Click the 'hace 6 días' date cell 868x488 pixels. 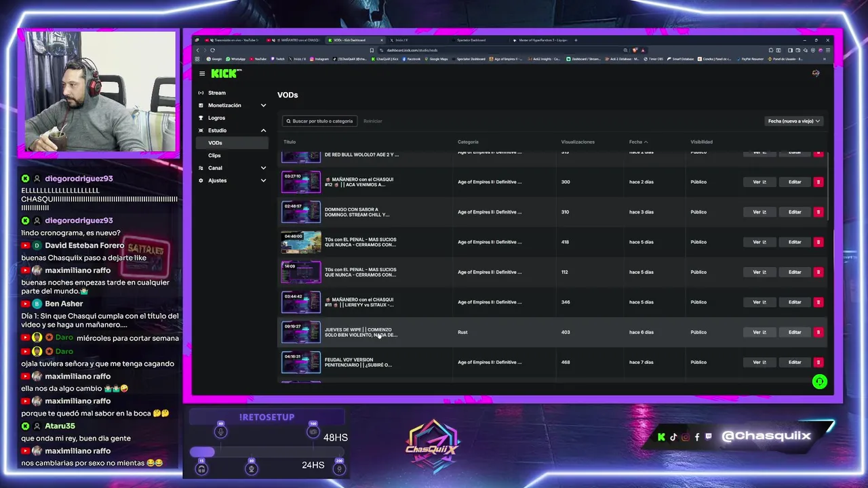coord(642,332)
